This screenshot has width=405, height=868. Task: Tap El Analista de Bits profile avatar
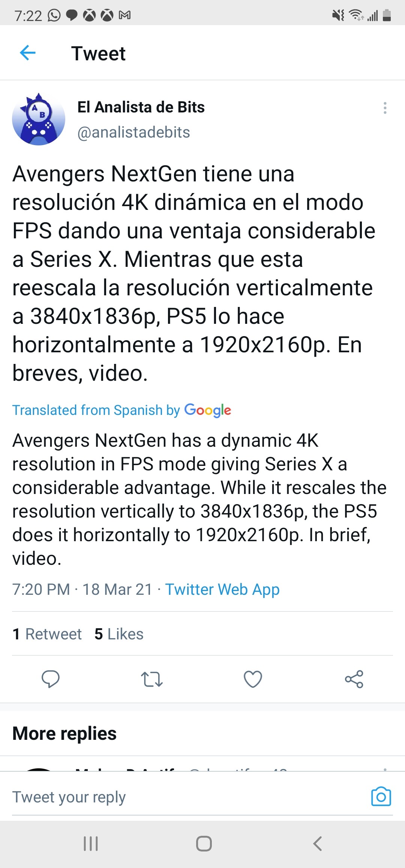click(x=39, y=119)
